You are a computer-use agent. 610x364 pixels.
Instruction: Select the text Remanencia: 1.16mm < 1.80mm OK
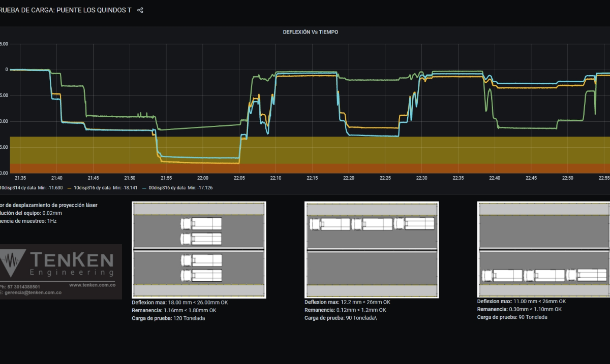tap(174, 310)
